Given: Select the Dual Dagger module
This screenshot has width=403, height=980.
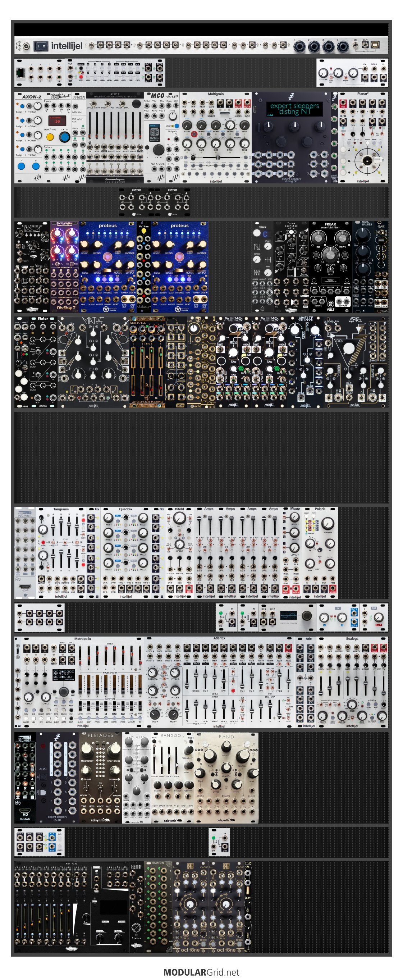Looking at the screenshot, I should pos(363,267).
